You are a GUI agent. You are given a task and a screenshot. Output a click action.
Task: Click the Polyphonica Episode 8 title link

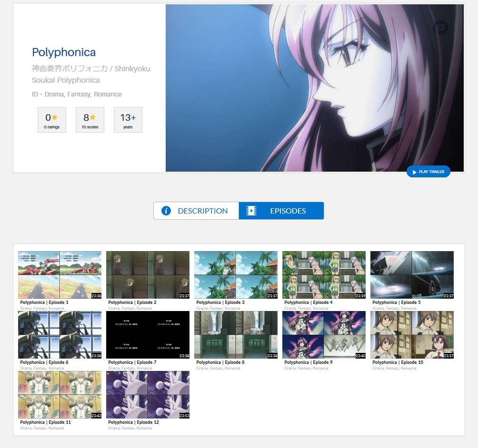[x=220, y=362]
